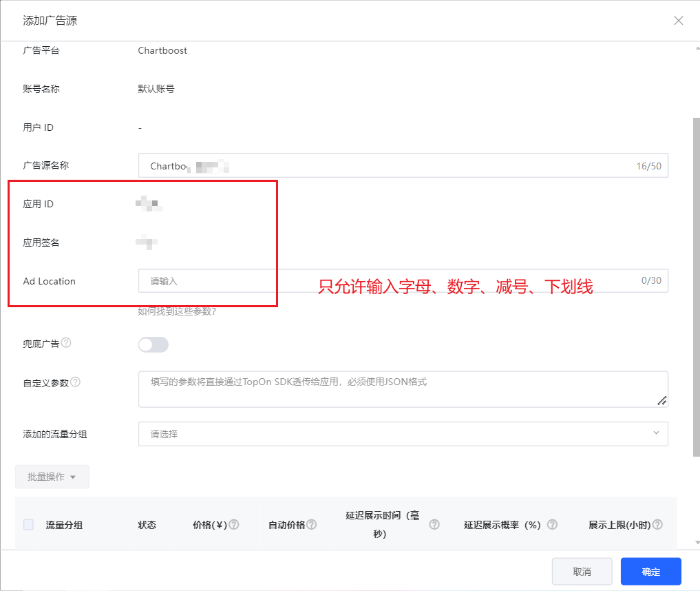Click the 延迟展示概率 help icon
700x591 pixels.
click(x=551, y=524)
